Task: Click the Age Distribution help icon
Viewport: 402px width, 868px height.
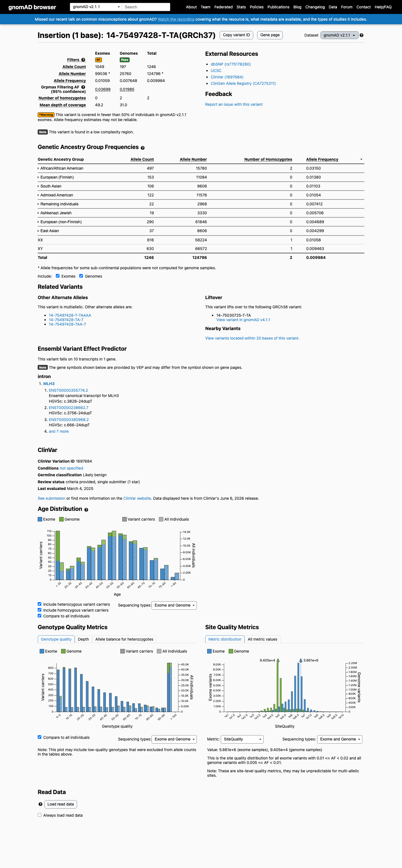Action: (x=86, y=510)
